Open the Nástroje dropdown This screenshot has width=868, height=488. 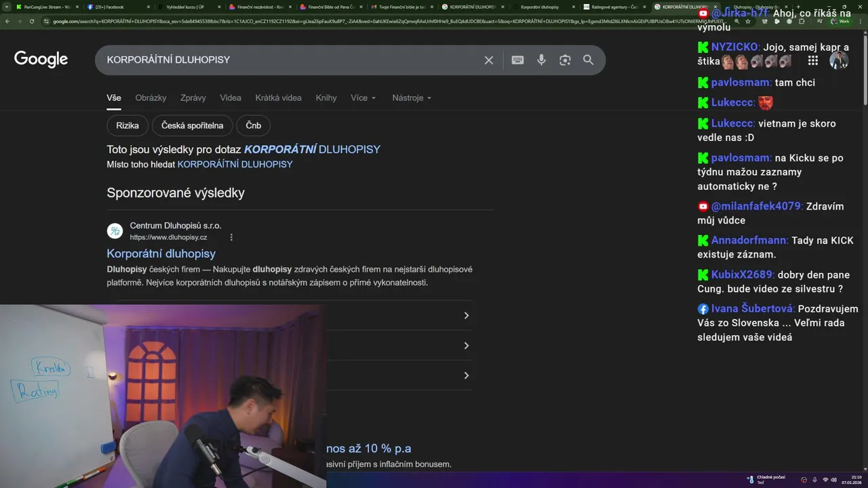(412, 98)
